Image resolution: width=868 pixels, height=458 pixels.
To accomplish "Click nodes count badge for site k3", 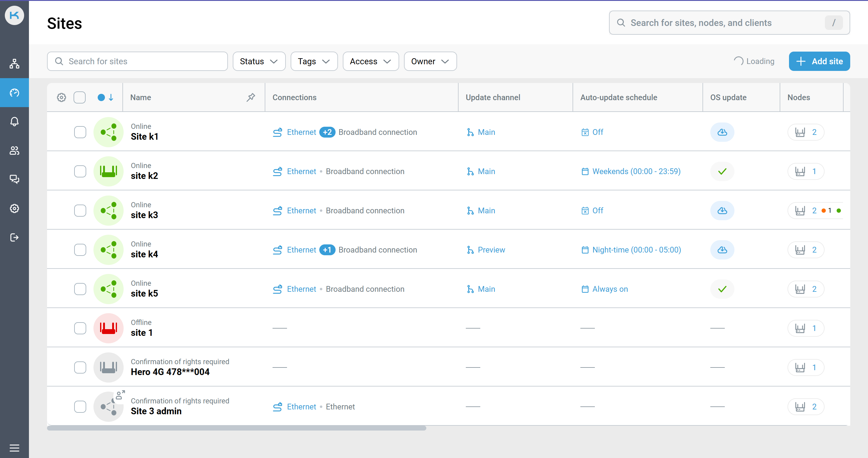I will click(x=816, y=211).
